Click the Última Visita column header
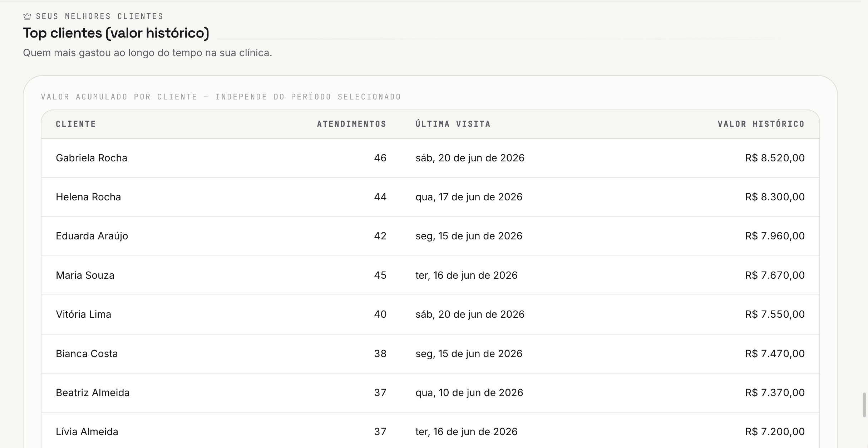The image size is (868, 448). (453, 124)
